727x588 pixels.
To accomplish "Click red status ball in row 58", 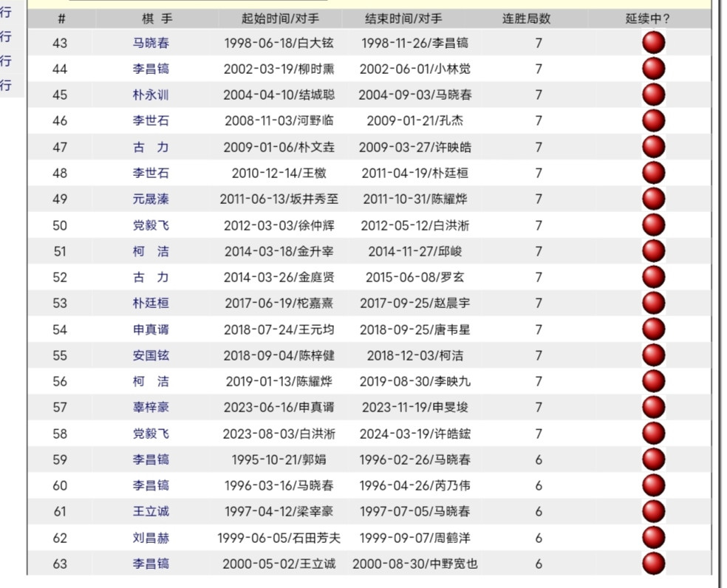I will tap(654, 434).
